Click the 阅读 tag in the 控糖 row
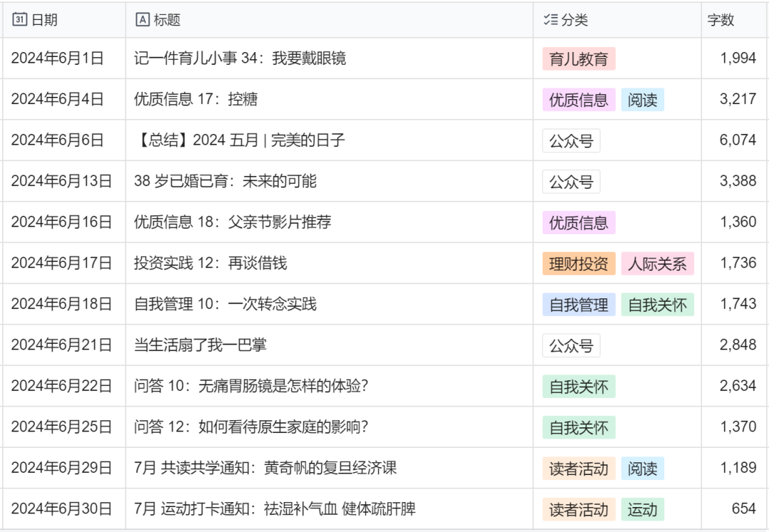This screenshot has height=532, width=769. [x=642, y=100]
